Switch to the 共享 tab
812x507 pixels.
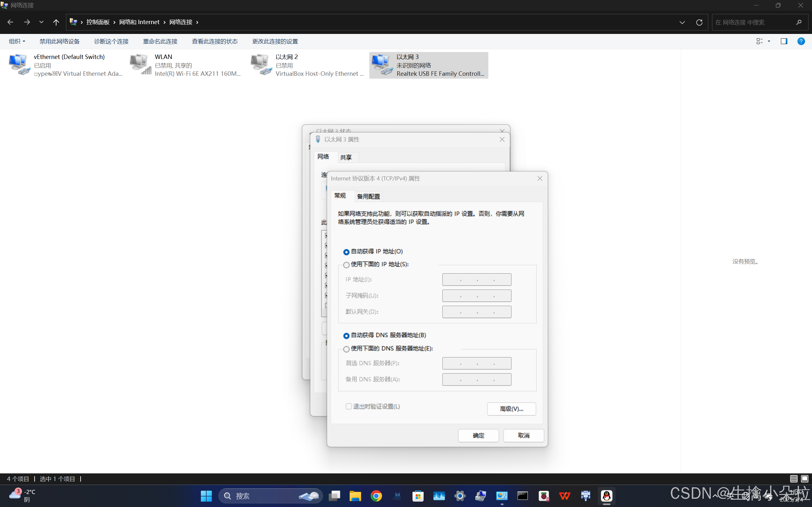(346, 157)
